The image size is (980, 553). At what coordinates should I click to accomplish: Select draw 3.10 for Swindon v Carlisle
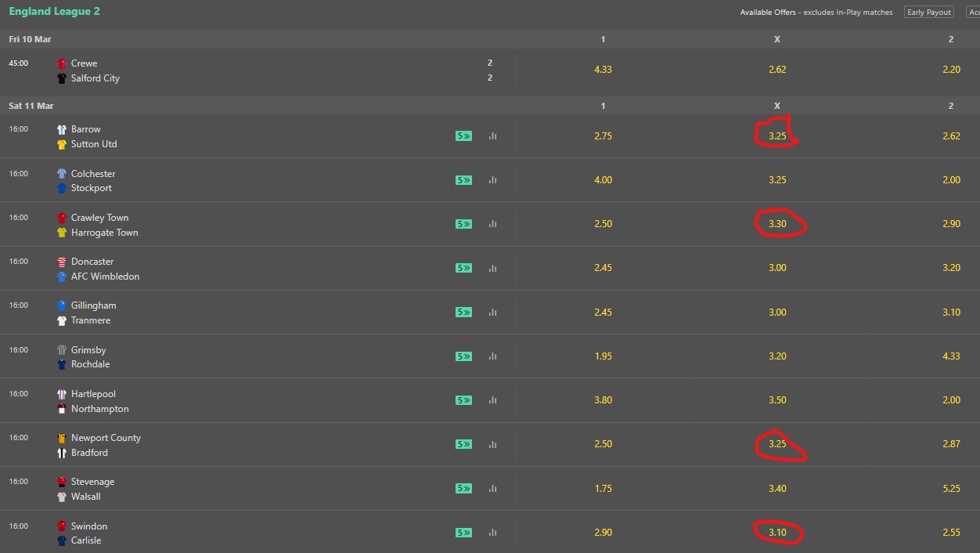coord(777,533)
